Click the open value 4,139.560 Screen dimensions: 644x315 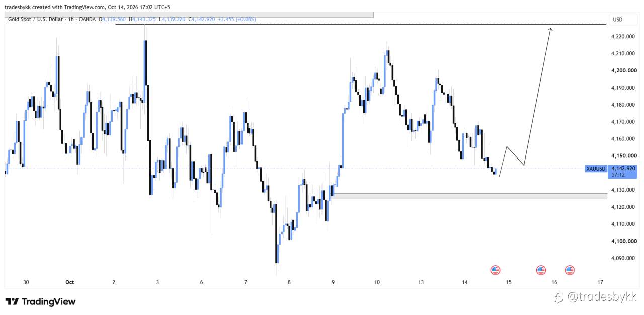[x=113, y=19]
